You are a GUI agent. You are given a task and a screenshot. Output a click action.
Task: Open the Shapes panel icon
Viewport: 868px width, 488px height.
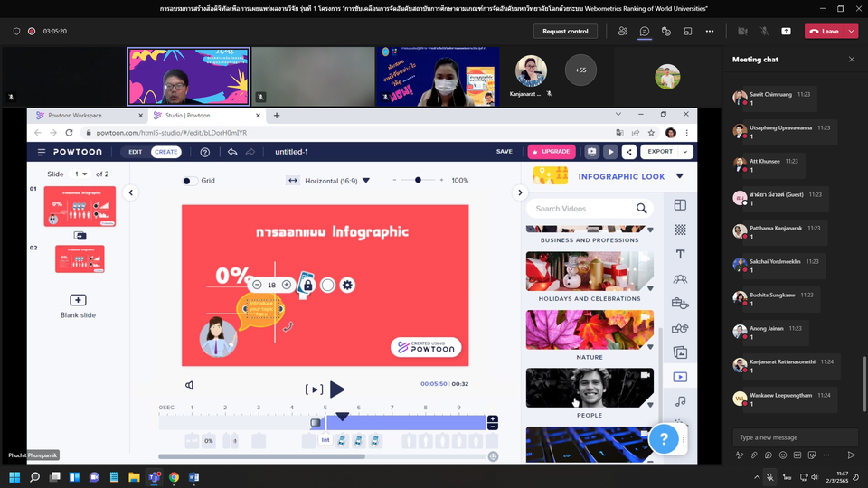tap(680, 328)
